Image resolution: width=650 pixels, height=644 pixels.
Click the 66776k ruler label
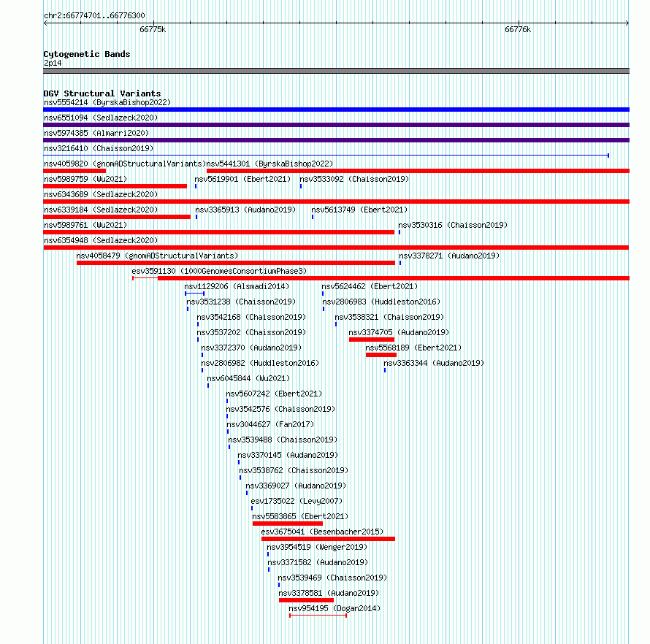tap(518, 29)
